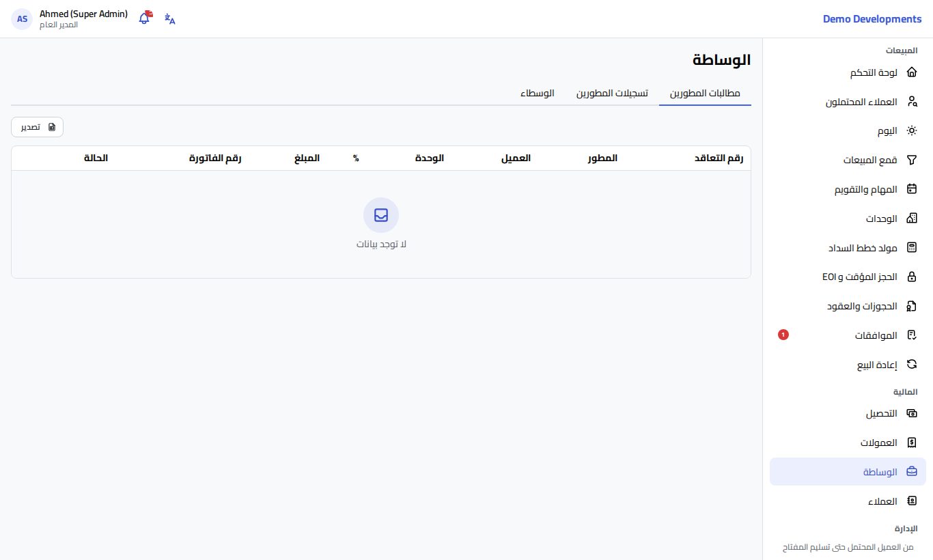Click the lock icon beside الحجز المؤقت و EOI
This screenshot has height=560, width=933.
tap(911, 277)
